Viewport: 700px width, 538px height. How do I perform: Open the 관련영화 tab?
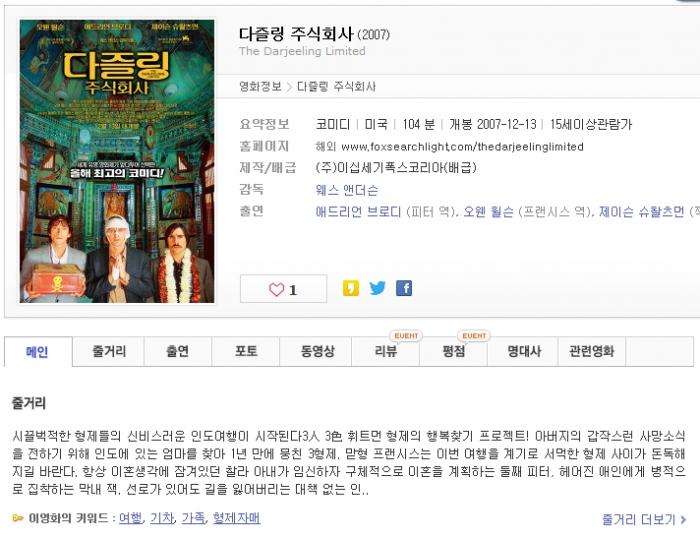[592, 351]
